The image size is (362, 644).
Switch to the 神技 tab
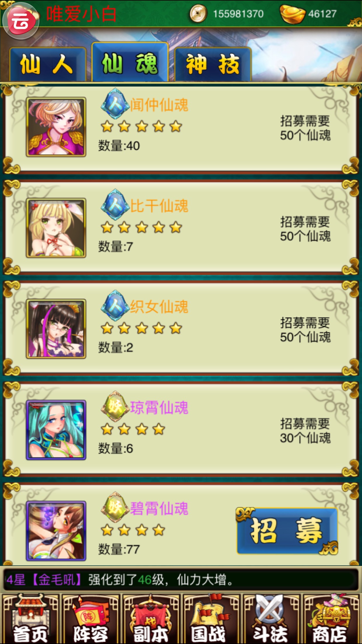[213, 64]
